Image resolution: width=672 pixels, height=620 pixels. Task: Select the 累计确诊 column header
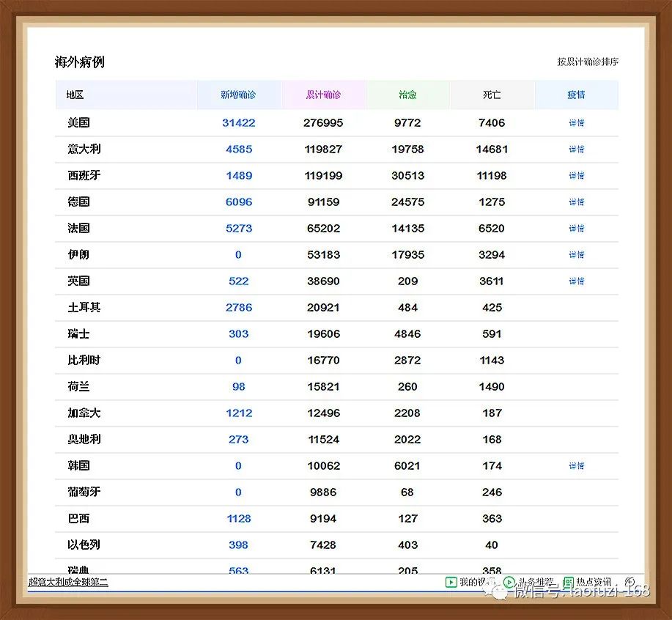(x=323, y=95)
